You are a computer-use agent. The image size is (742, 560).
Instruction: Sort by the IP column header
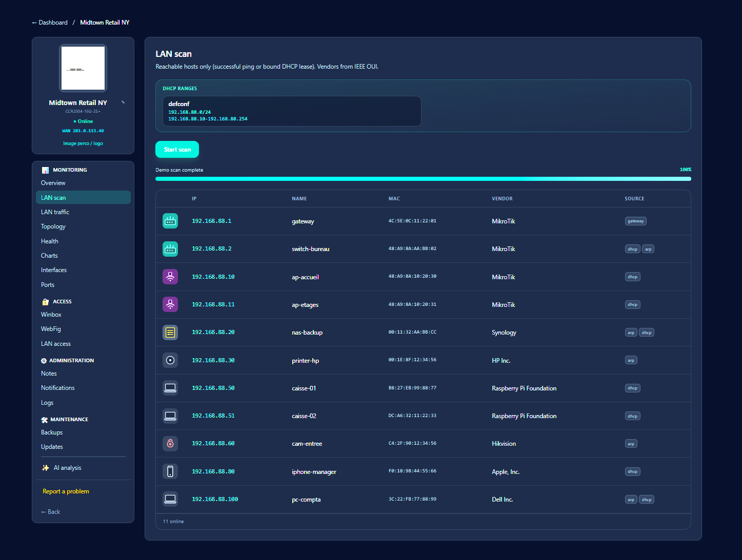point(194,199)
